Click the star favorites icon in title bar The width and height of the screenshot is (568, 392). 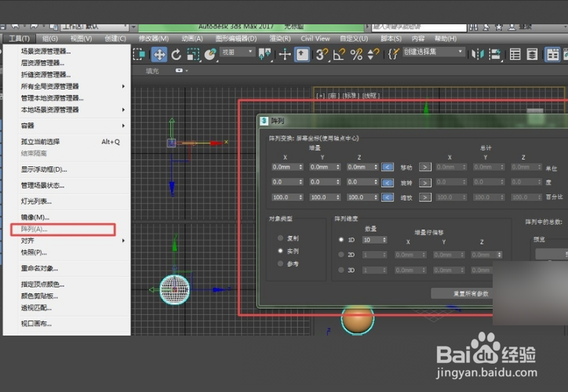click(x=499, y=27)
